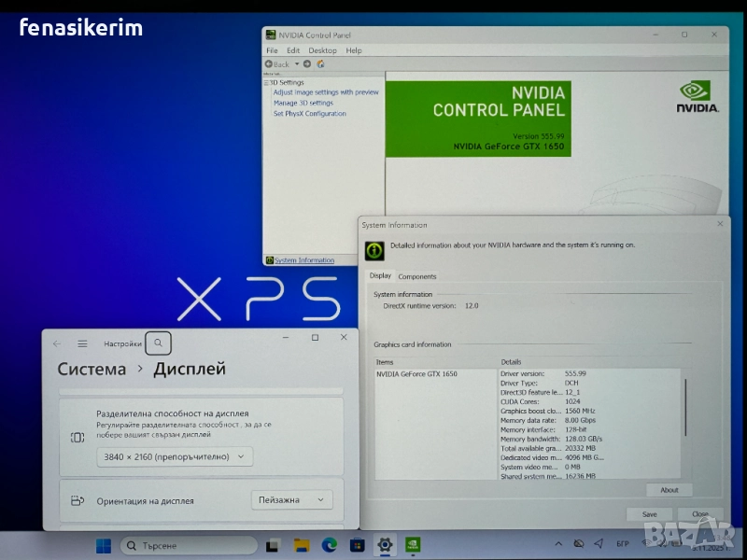Click the CUDA Cores value 1024
The width and height of the screenshot is (747, 560).
click(572, 402)
